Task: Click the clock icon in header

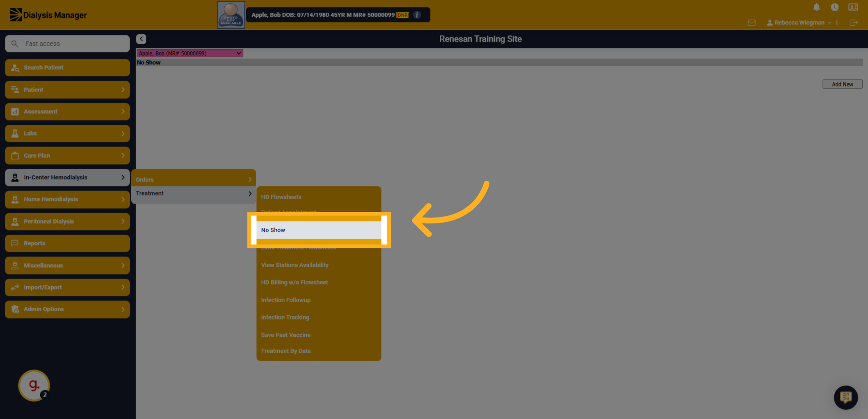Action: 835,7
